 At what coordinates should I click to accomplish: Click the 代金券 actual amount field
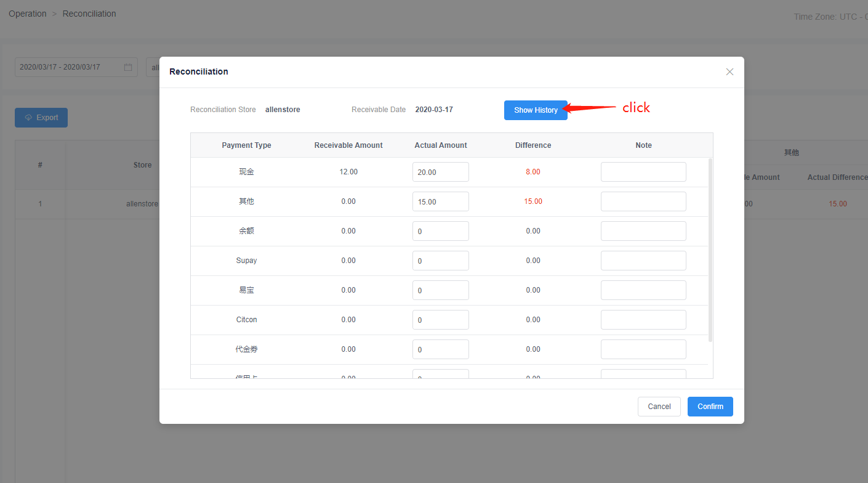440,349
